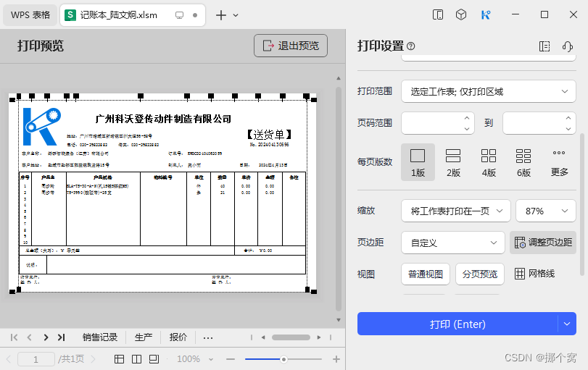Go to previous page arrow in page navigator
The height and width of the screenshot is (370, 588).
9,359
